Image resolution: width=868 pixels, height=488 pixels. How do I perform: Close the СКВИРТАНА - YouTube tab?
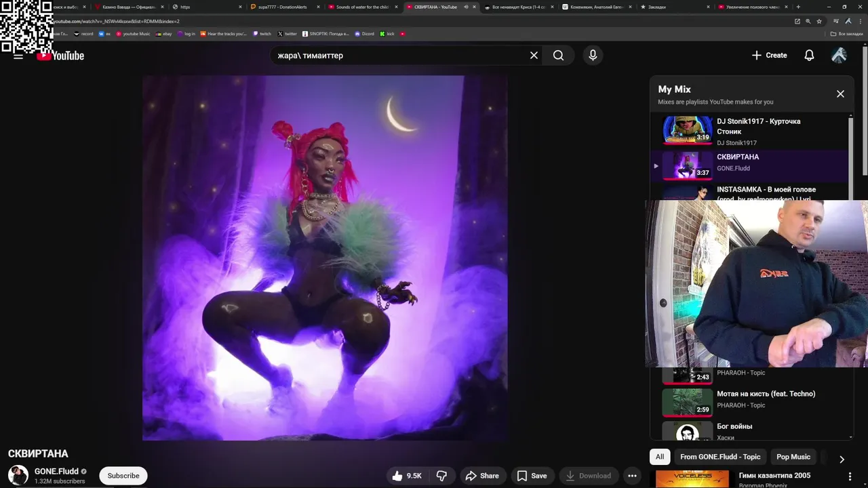pyautogui.click(x=474, y=7)
